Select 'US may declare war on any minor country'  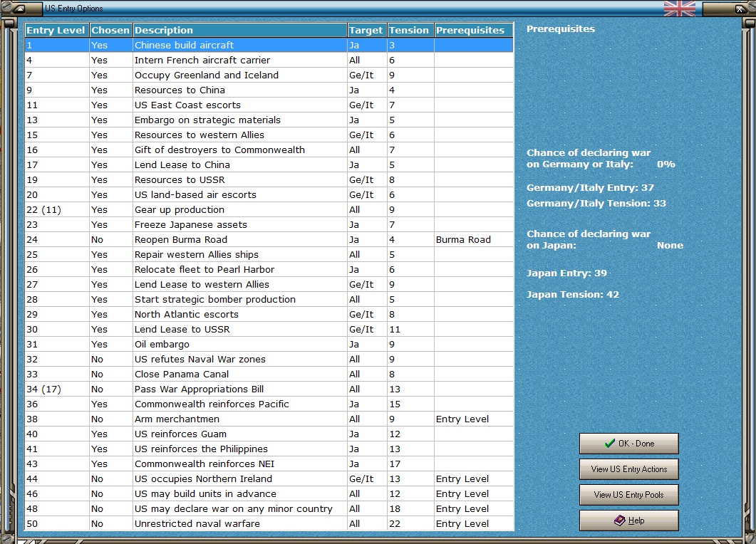pyautogui.click(x=269, y=508)
